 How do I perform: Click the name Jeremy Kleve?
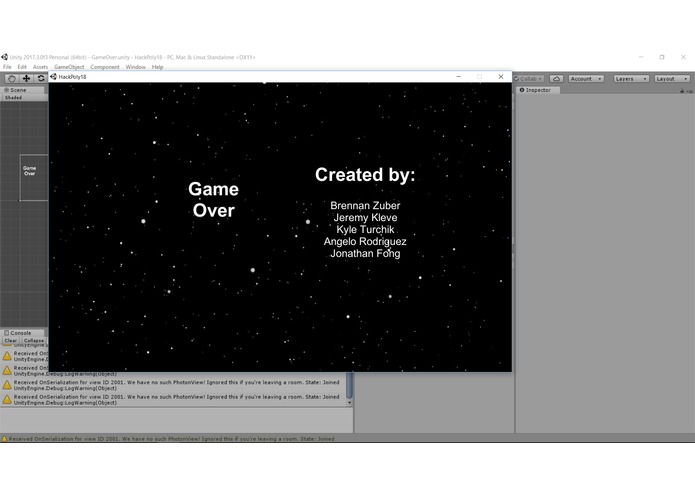(x=365, y=218)
